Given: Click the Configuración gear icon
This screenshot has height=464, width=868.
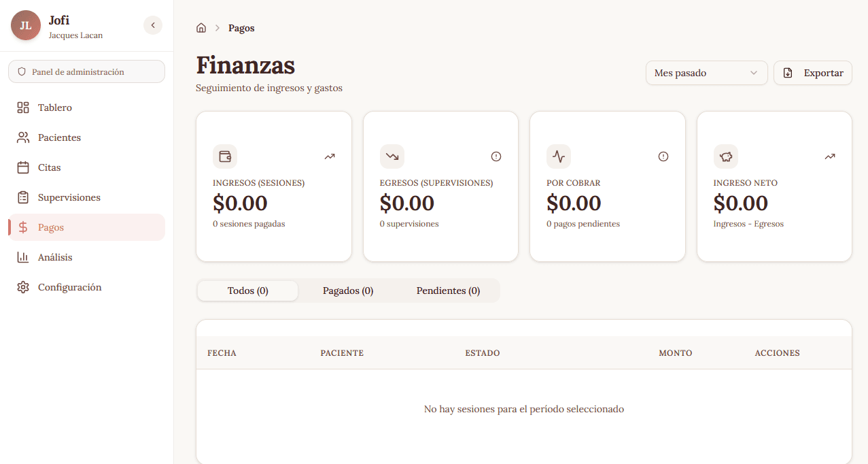Looking at the screenshot, I should (x=22, y=286).
